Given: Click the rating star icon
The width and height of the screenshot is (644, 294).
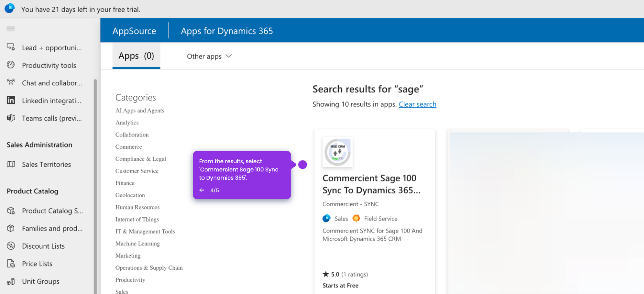Looking at the screenshot, I should pos(326,274).
